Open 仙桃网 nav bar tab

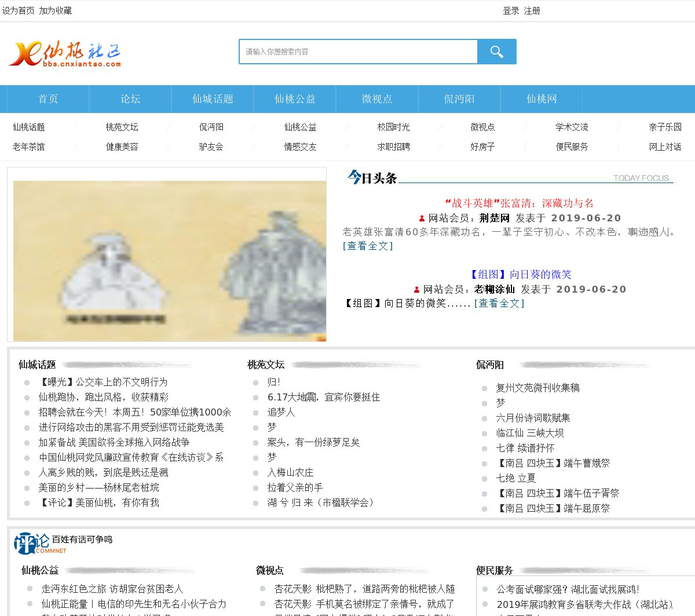coord(542,99)
